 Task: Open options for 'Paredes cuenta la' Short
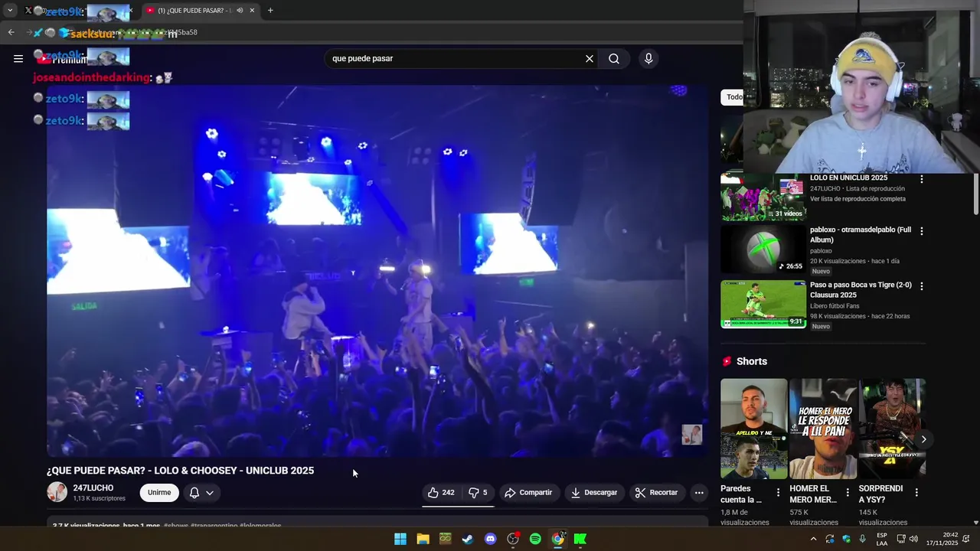point(778,492)
